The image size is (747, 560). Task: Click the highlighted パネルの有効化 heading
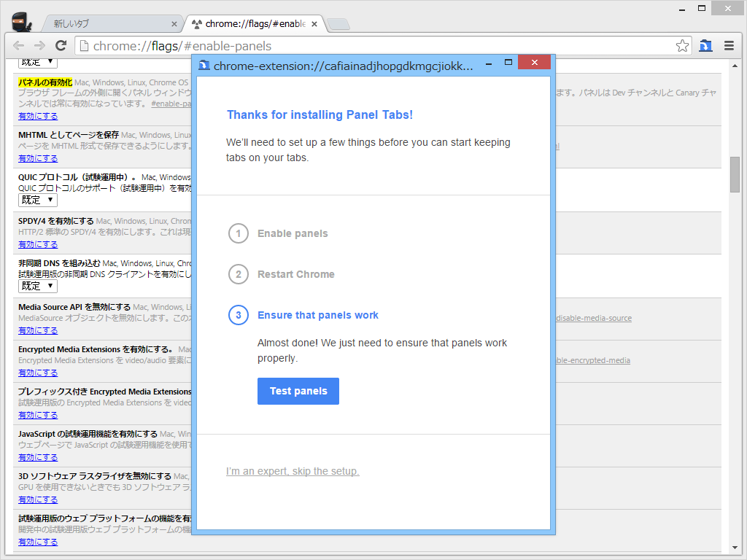45,82
